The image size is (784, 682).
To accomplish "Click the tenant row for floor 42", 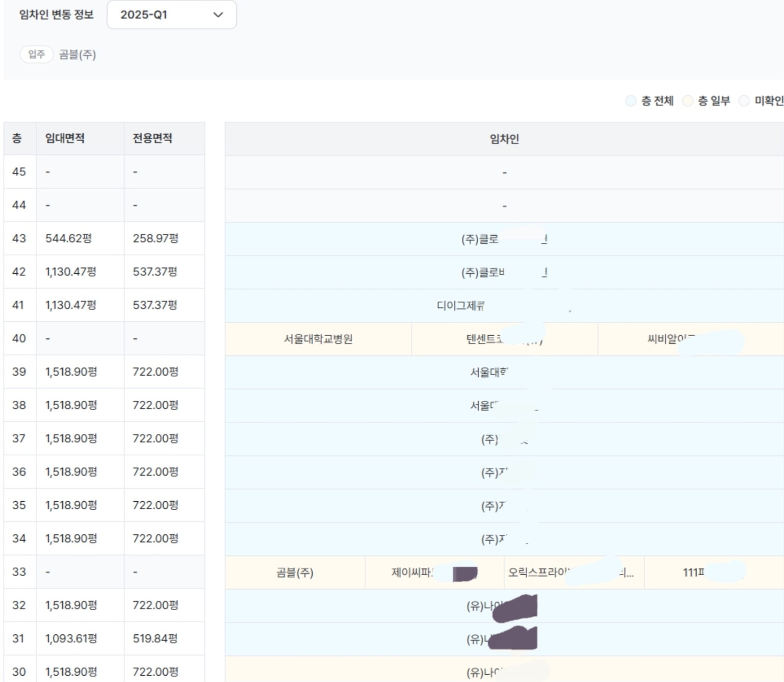I will click(504, 272).
